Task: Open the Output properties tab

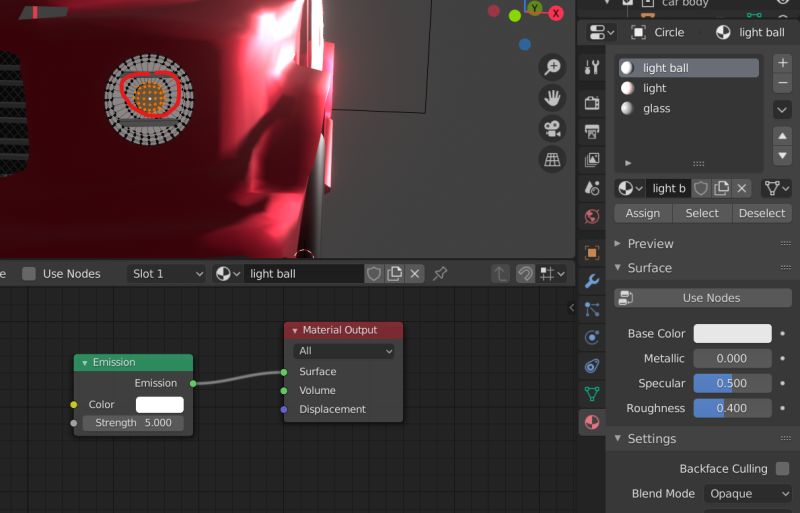Action: click(592, 131)
